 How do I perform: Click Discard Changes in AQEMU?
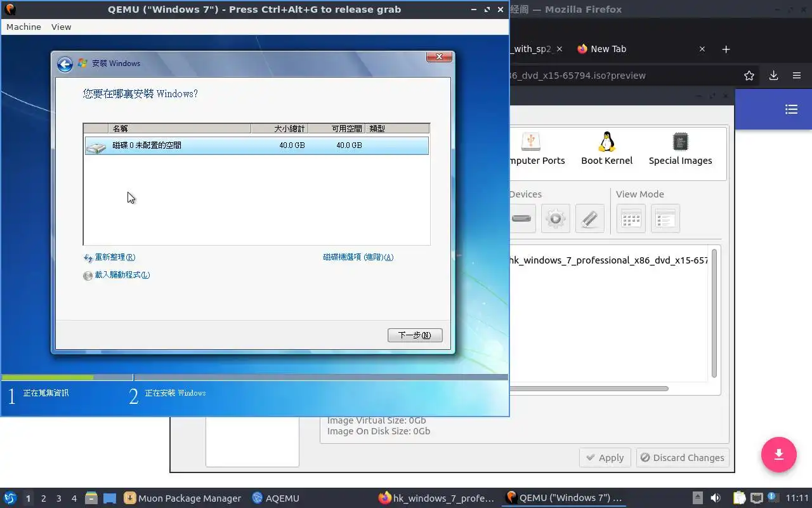coord(682,458)
